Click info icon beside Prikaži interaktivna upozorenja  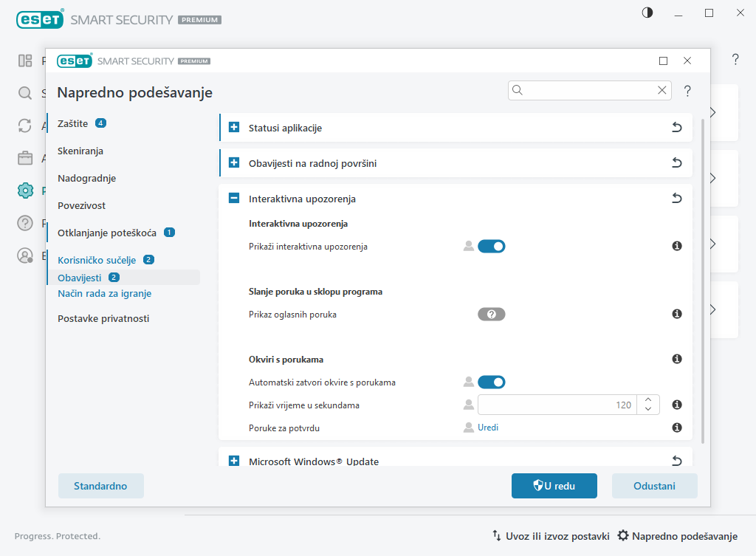click(x=676, y=247)
